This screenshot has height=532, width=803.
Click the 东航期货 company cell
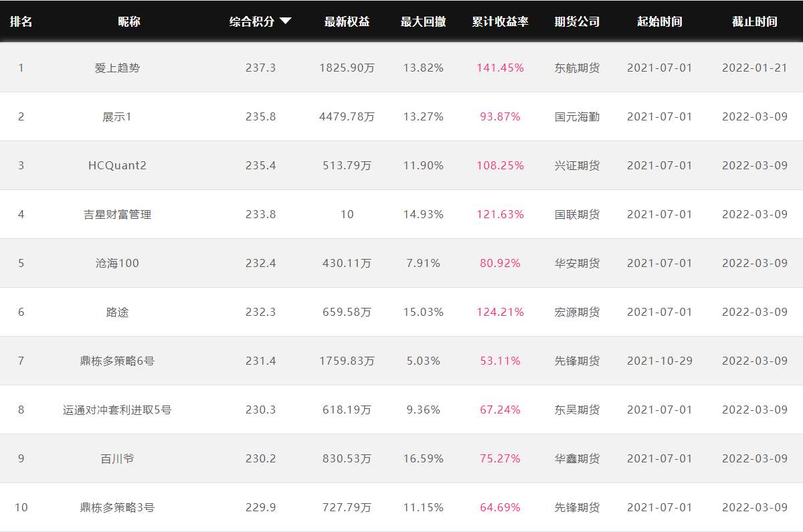[x=577, y=68]
